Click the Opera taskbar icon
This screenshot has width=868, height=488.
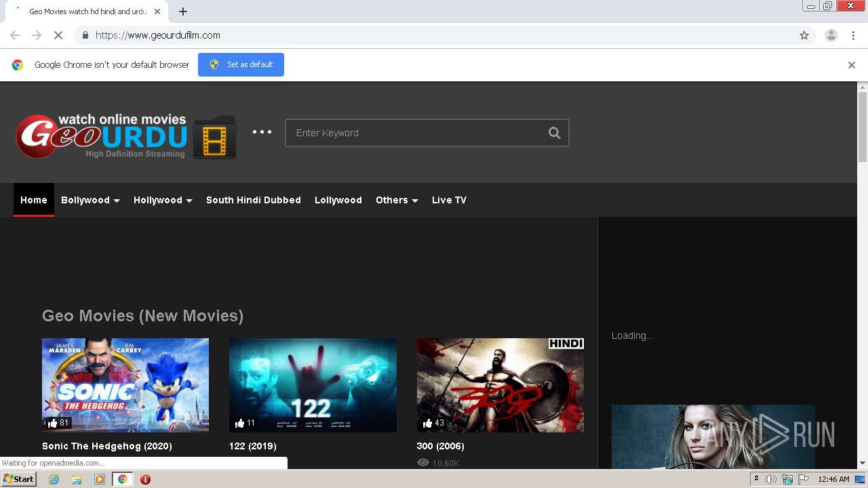145,479
